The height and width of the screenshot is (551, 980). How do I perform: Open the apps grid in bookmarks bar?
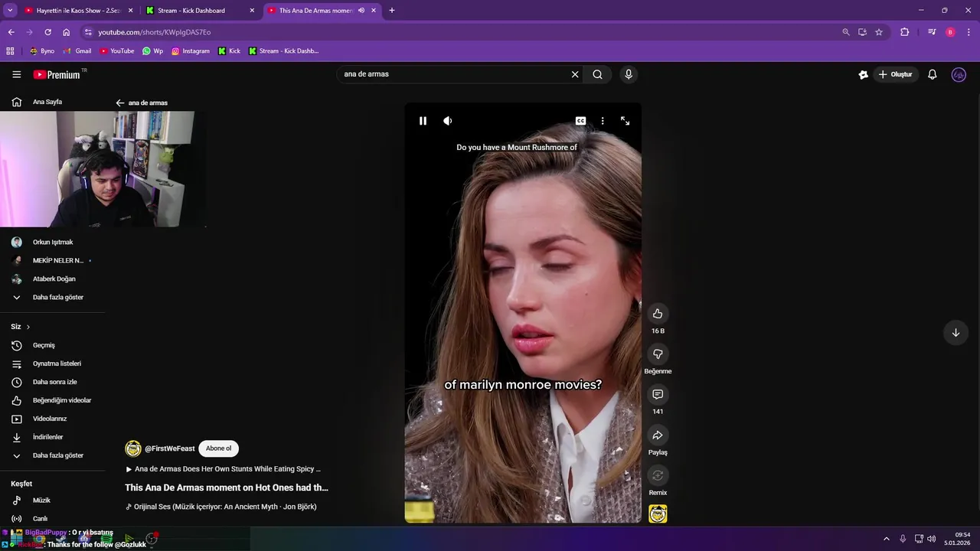pyautogui.click(x=10, y=51)
